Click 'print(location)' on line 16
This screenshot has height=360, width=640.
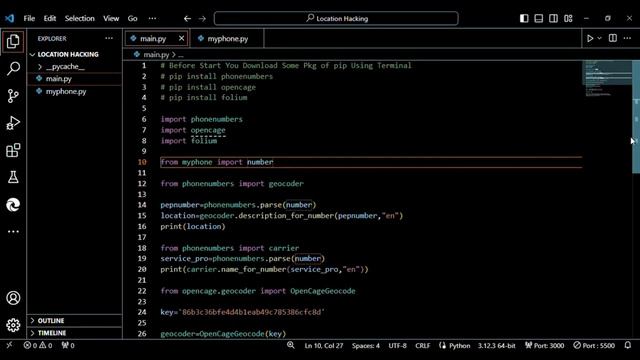[193, 227]
